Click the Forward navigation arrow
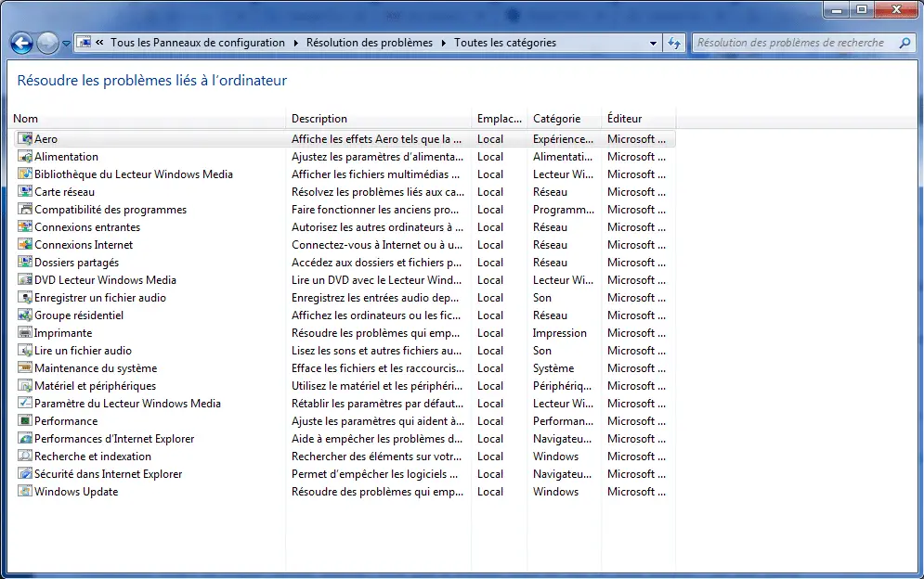 [x=47, y=43]
